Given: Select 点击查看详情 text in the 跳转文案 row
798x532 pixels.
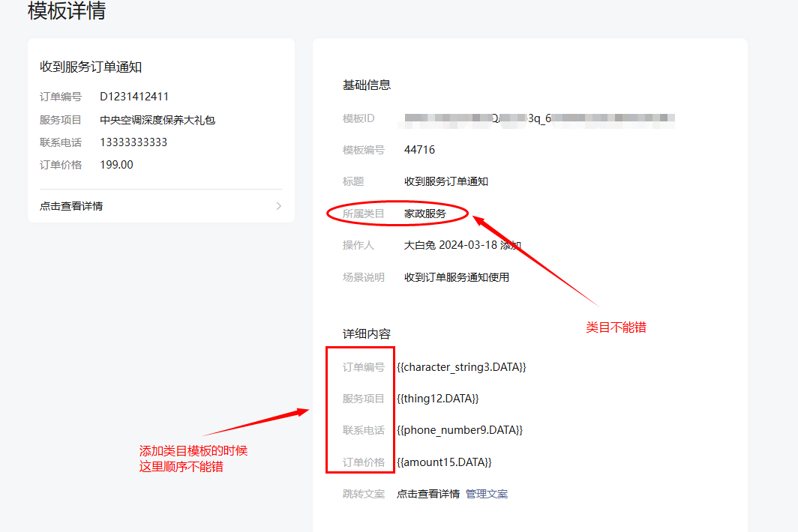Looking at the screenshot, I should click(x=428, y=494).
